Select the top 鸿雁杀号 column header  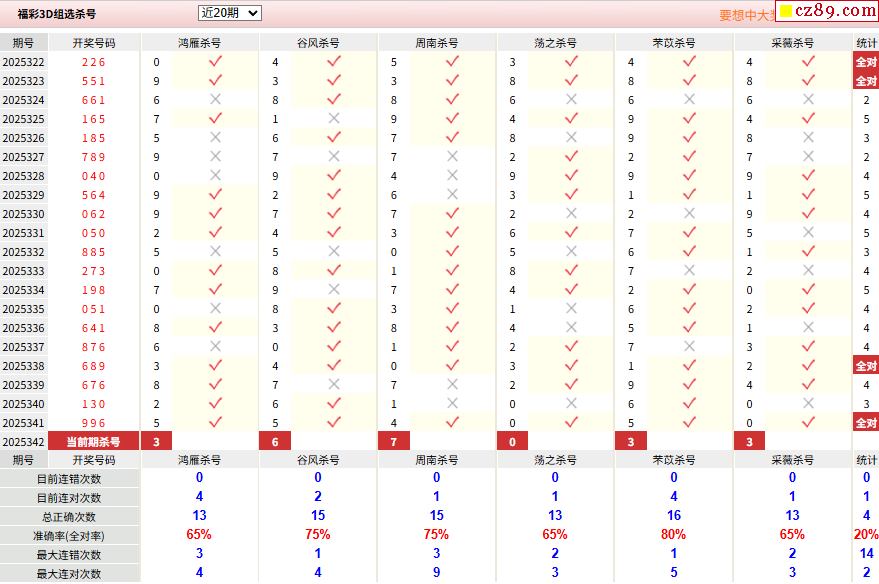click(x=200, y=43)
